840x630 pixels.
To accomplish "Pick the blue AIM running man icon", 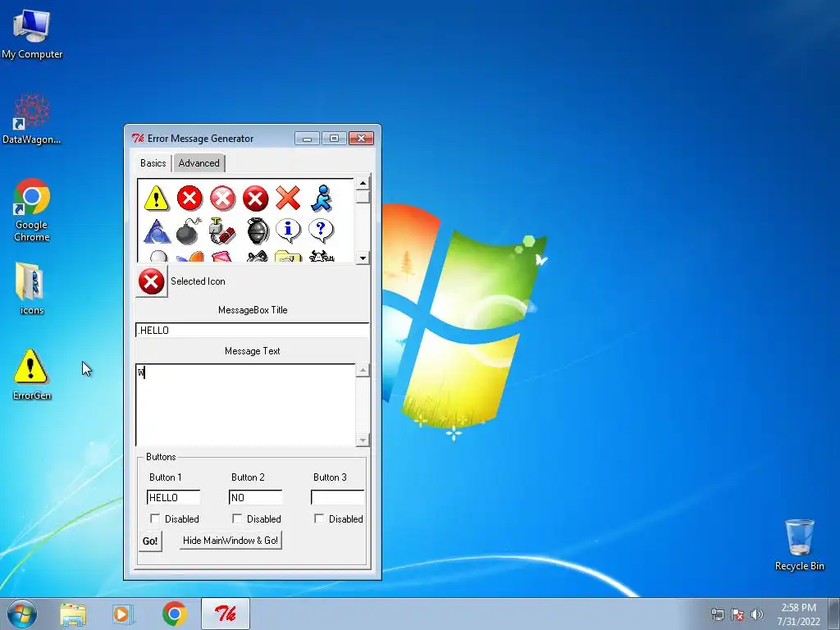I will tap(322, 199).
